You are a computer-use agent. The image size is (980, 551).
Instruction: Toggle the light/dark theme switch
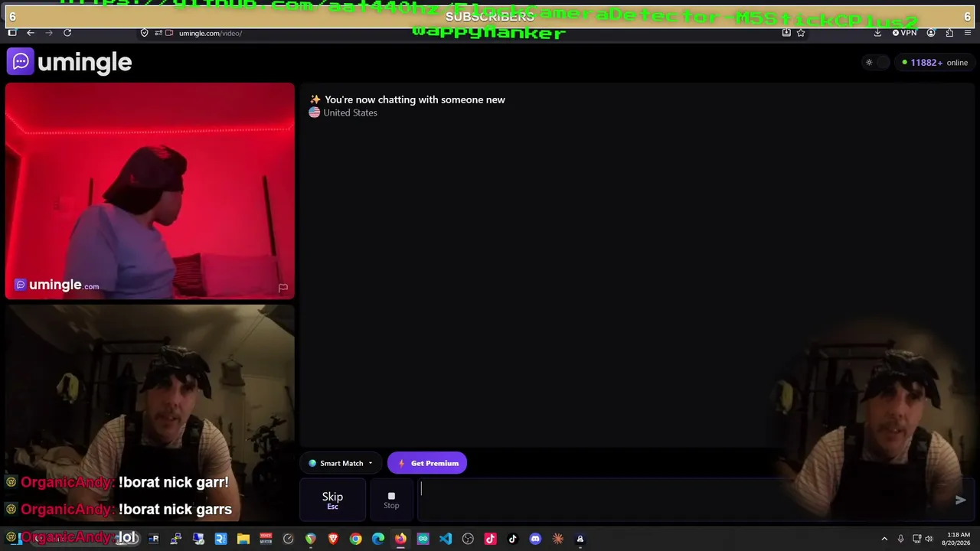point(877,63)
